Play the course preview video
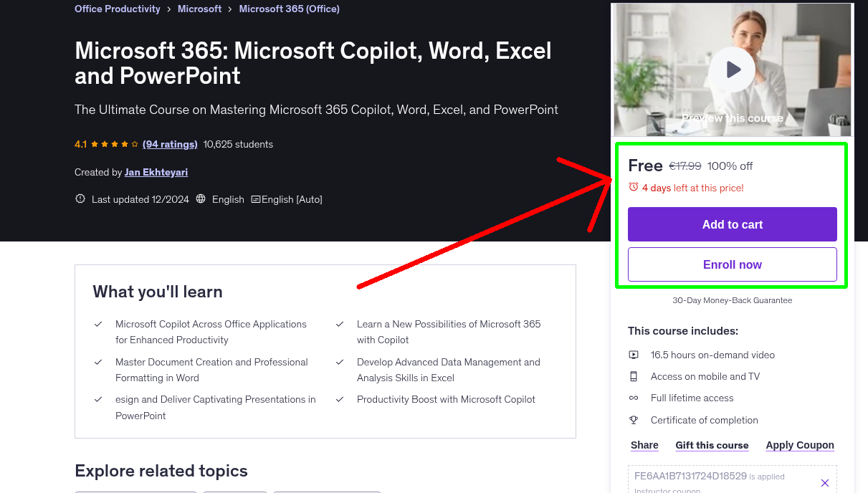This screenshot has height=493, width=868. pos(732,69)
